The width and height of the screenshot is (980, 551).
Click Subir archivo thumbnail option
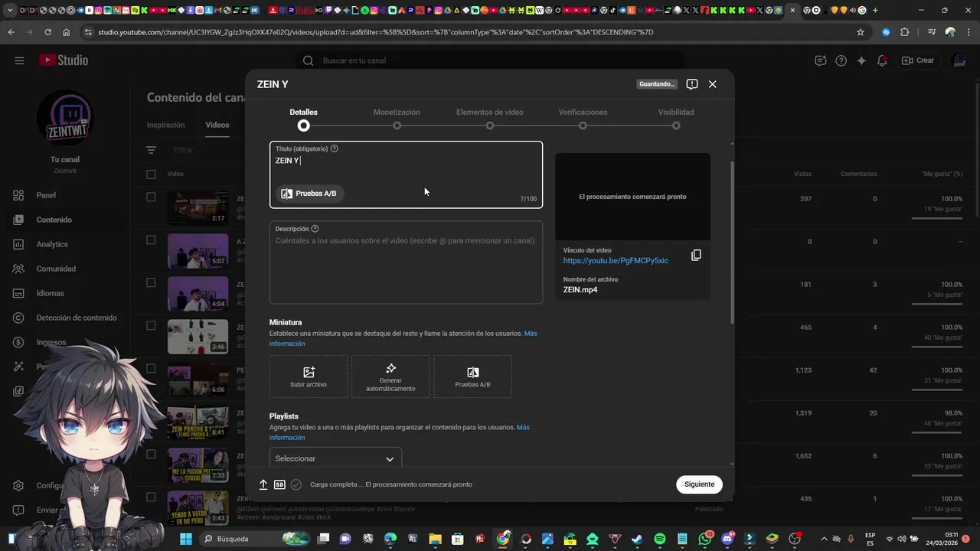point(309,377)
